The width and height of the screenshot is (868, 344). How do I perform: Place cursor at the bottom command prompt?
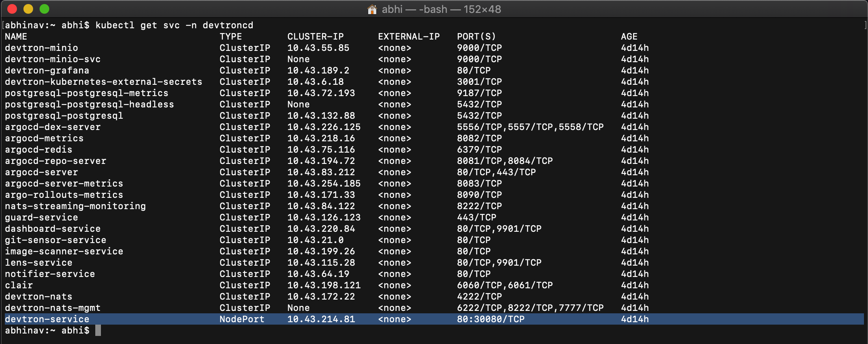pyautogui.click(x=98, y=330)
